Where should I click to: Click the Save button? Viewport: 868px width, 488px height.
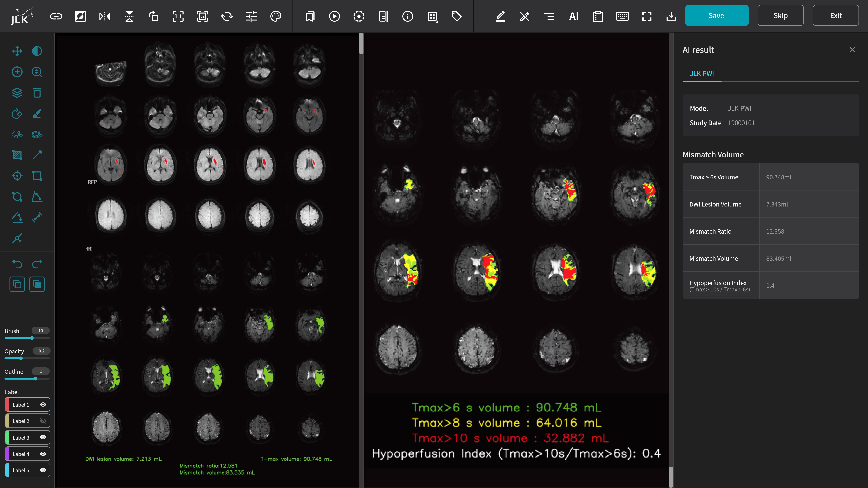pyautogui.click(x=716, y=16)
